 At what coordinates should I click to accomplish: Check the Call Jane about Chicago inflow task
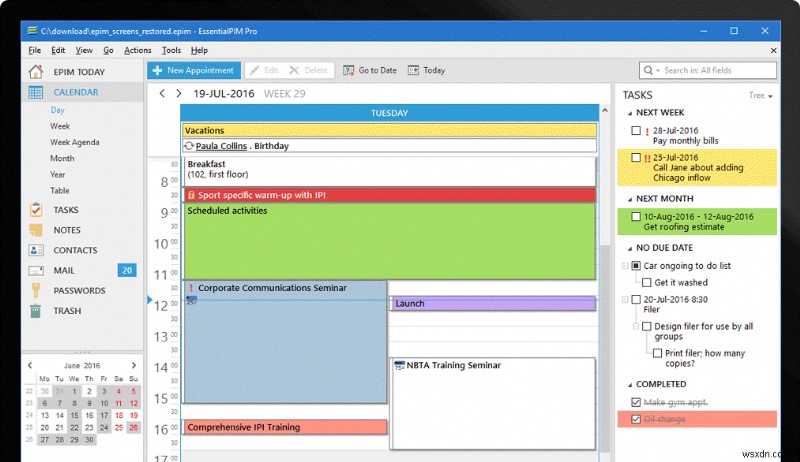pos(636,158)
